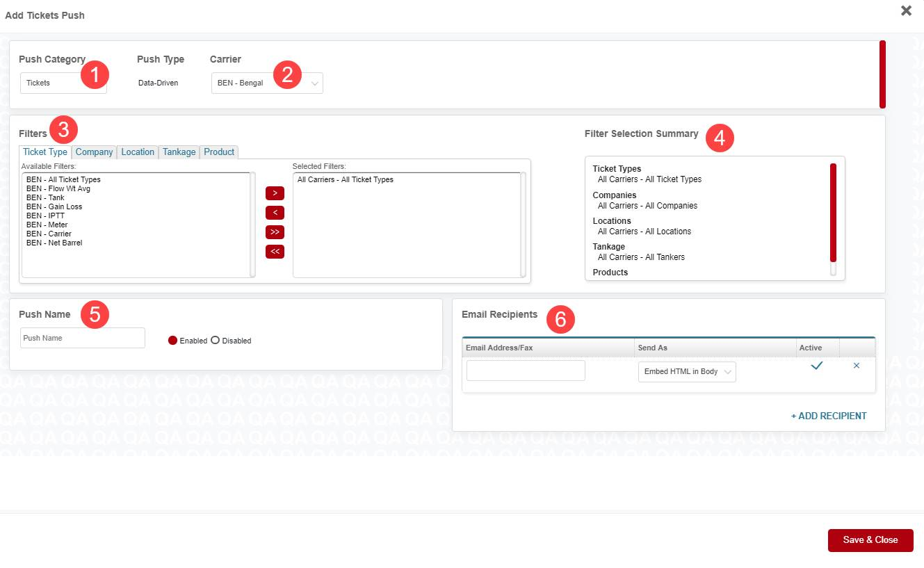Click the Save & Close button

(870, 539)
